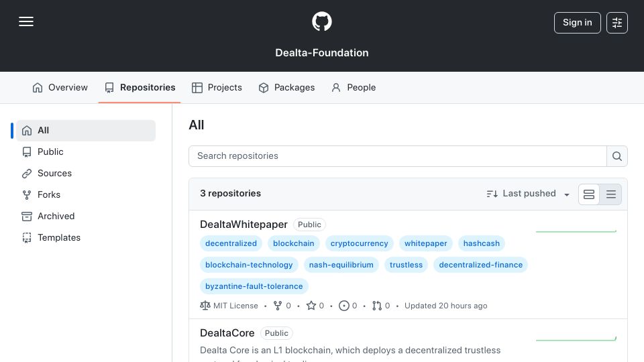Open appearance settings sliders icon button

point(617,23)
